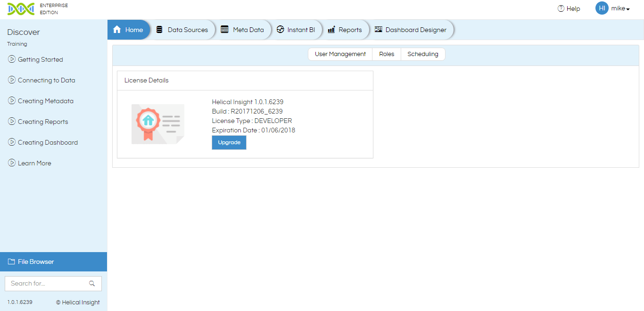Screen dimensions: 644x311
Task: Click the License Details header
Action: click(146, 81)
